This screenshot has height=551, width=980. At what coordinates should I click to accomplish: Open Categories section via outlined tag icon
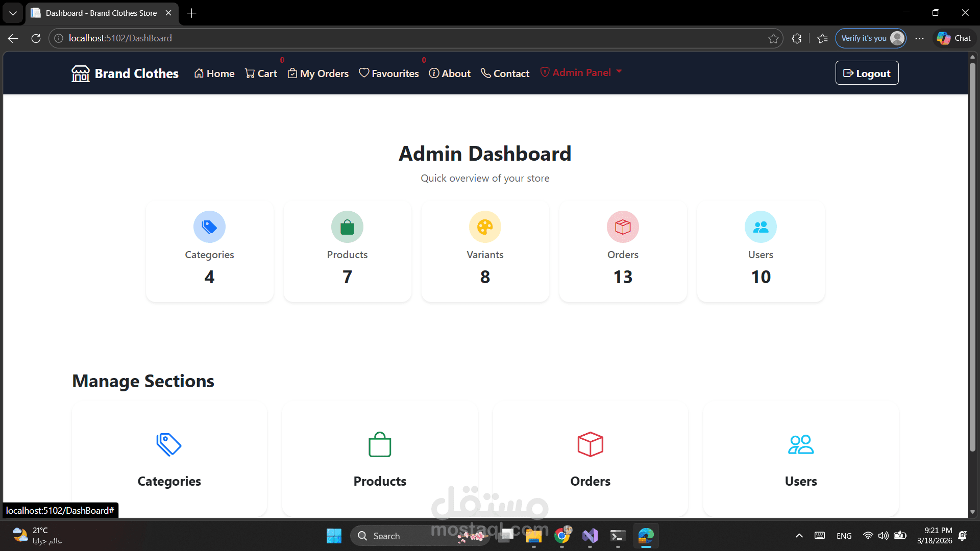[169, 444]
